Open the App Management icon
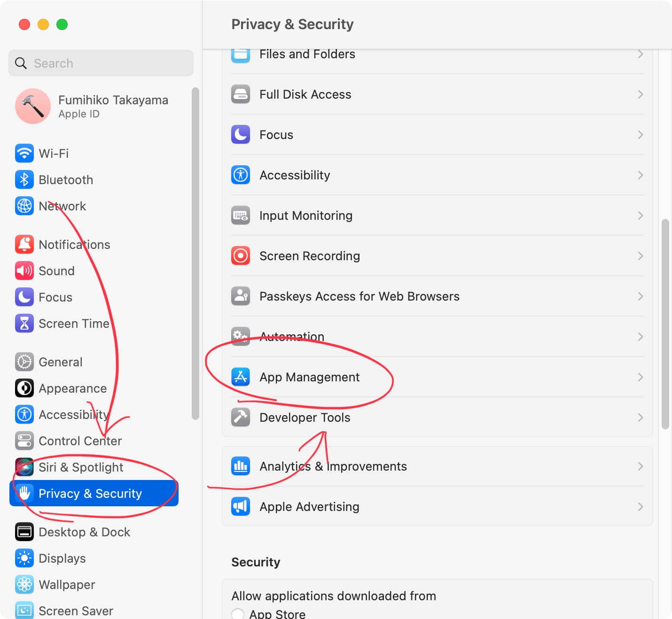 [x=241, y=377]
